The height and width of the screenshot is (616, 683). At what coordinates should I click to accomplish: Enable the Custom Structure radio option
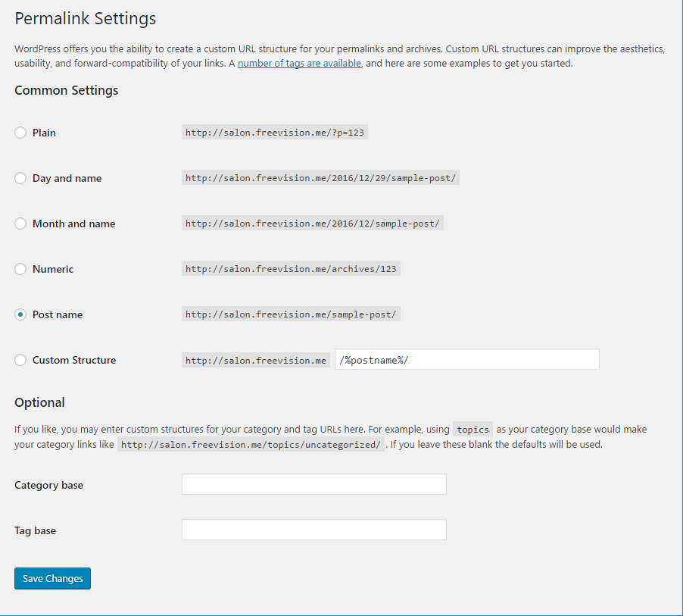click(x=20, y=360)
